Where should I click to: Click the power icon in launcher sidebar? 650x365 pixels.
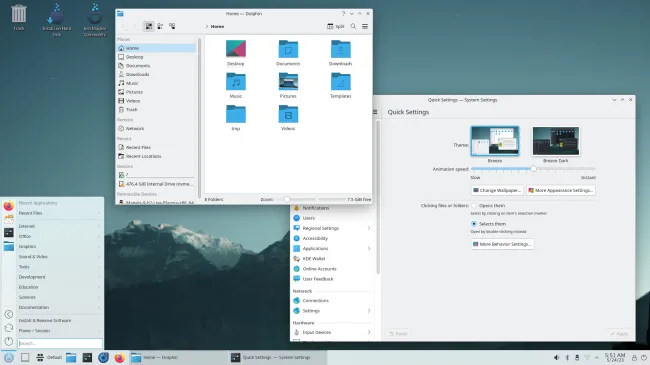click(x=8, y=341)
